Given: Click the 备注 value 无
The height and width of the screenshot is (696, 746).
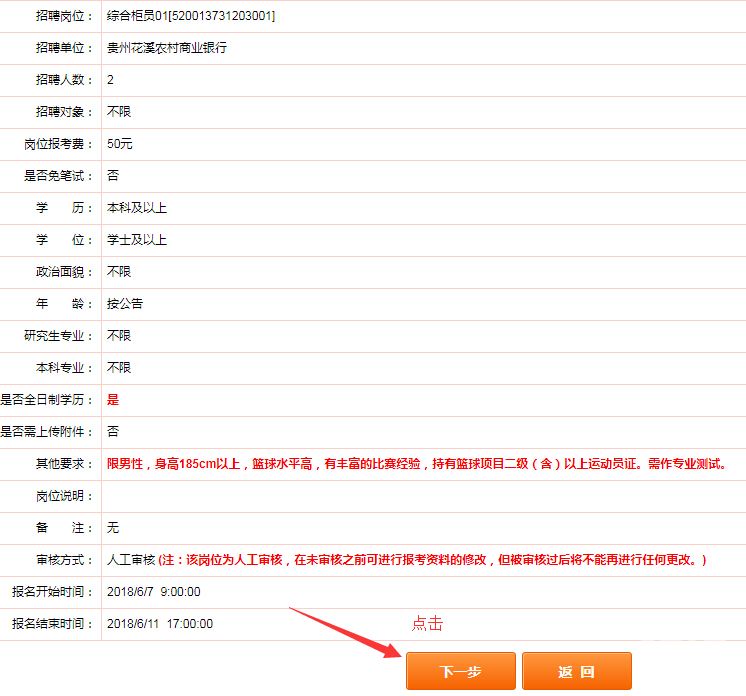Looking at the screenshot, I should click(x=113, y=528).
